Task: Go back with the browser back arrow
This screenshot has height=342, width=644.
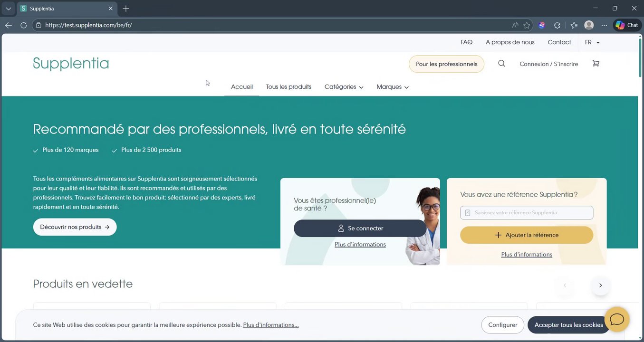Action: (x=9, y=25)
